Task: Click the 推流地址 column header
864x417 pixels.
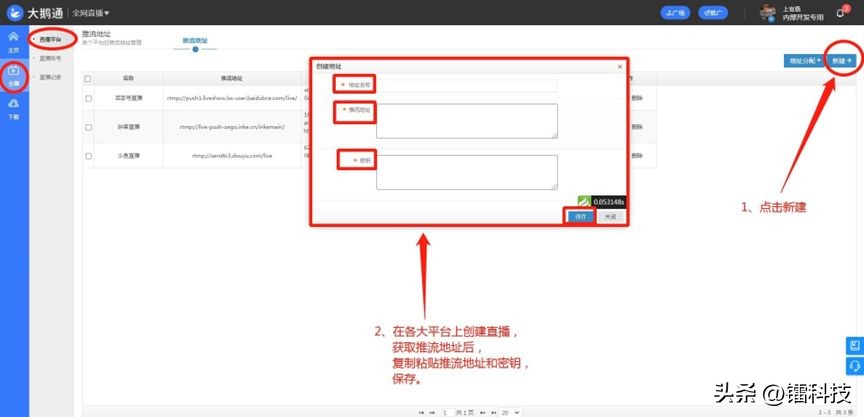Action: [231, 79]
